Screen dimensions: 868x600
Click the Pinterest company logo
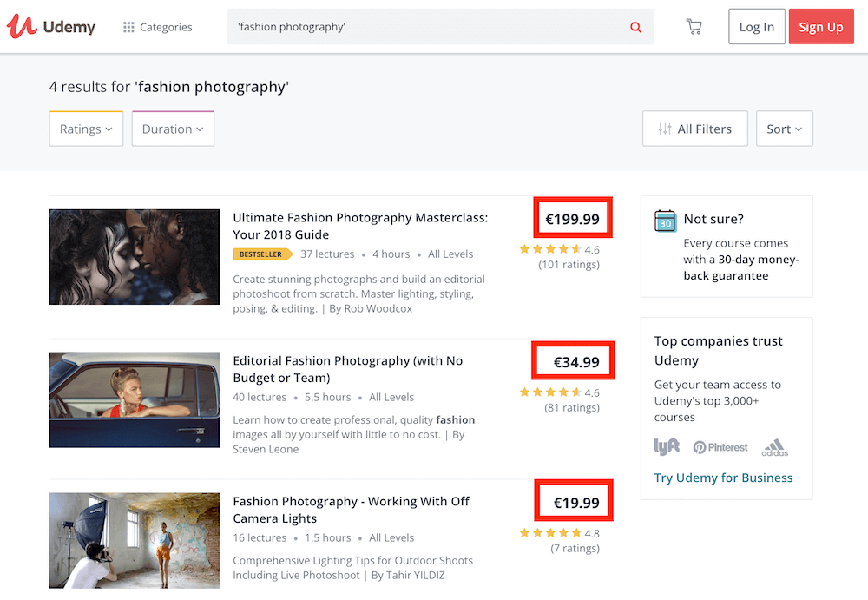tap(720, 447)
